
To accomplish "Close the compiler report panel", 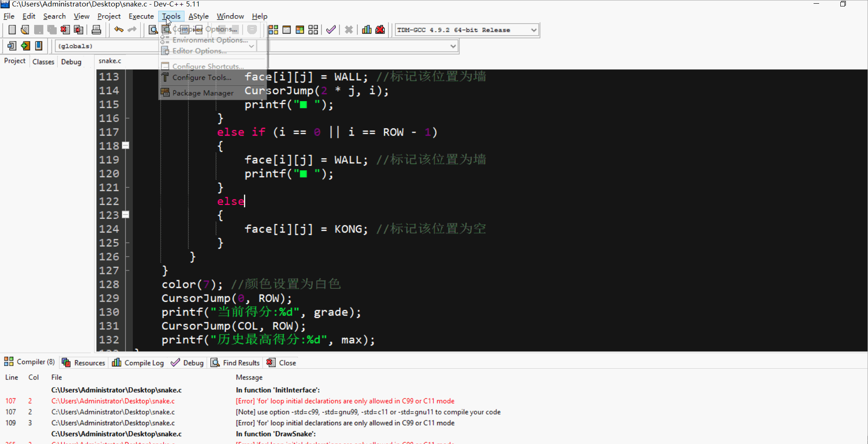I will tap(281, 363).
